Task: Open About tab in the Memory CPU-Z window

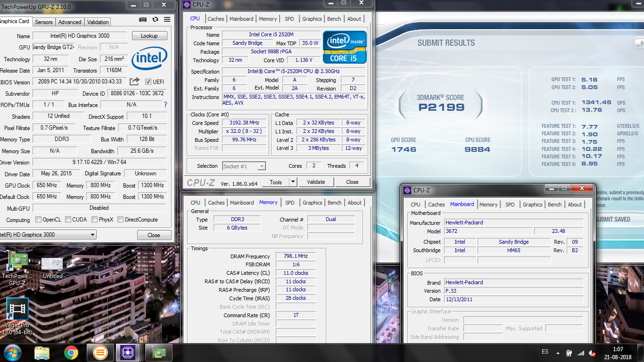Action: point(355,203)
